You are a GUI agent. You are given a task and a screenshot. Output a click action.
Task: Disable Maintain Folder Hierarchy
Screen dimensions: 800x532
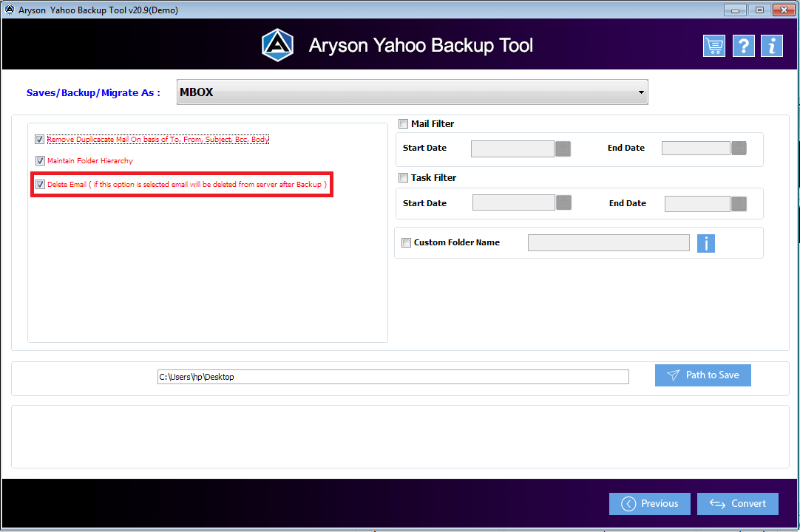pyautogui.click(x=40, y=160)
